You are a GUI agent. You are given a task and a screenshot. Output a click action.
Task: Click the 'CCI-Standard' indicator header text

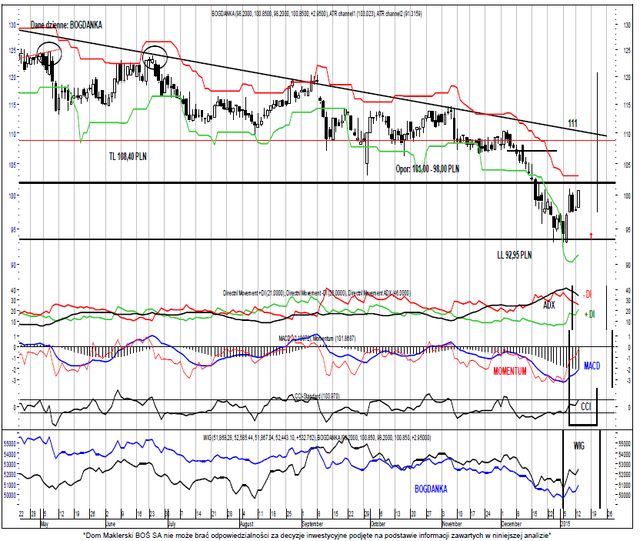click(x=317, y=396)
